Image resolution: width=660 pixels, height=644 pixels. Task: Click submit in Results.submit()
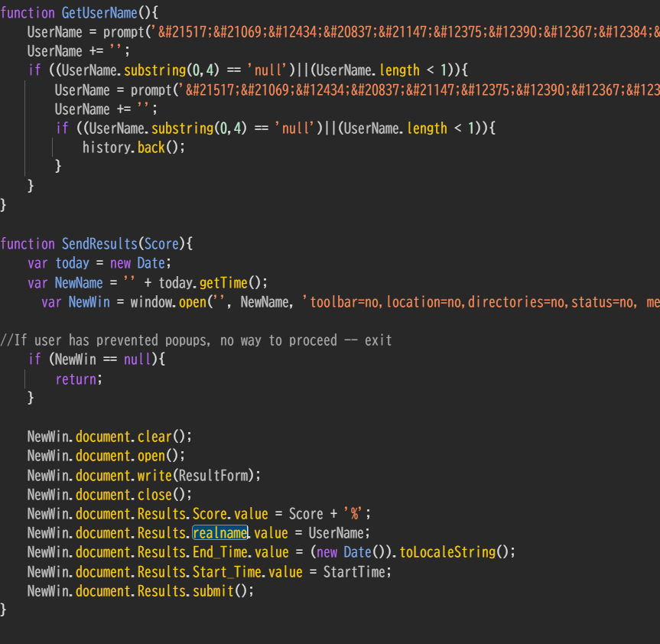click(213, 591)
